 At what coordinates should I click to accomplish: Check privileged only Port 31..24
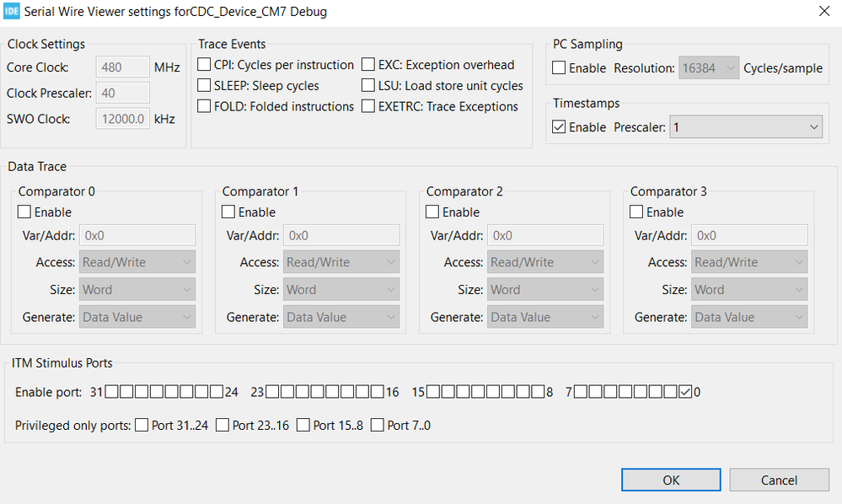[x=142, y=425]
